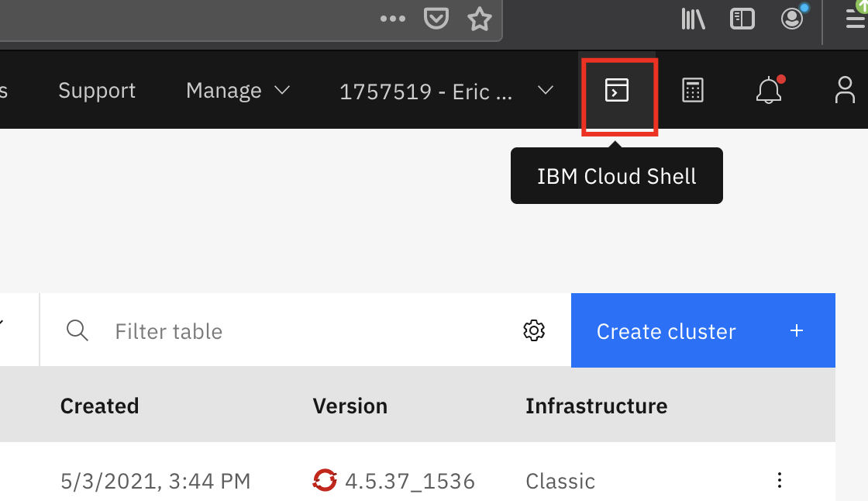Expand the Manage dropdown menu
The width and height of the screenshot is (868, 501).
[x=238, y=91]
